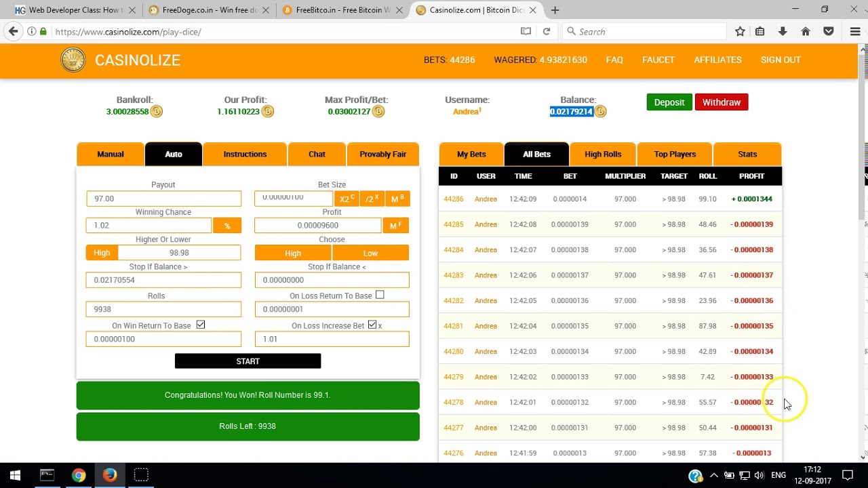Click the volume speaker tray icon

[x=759, y=475]
